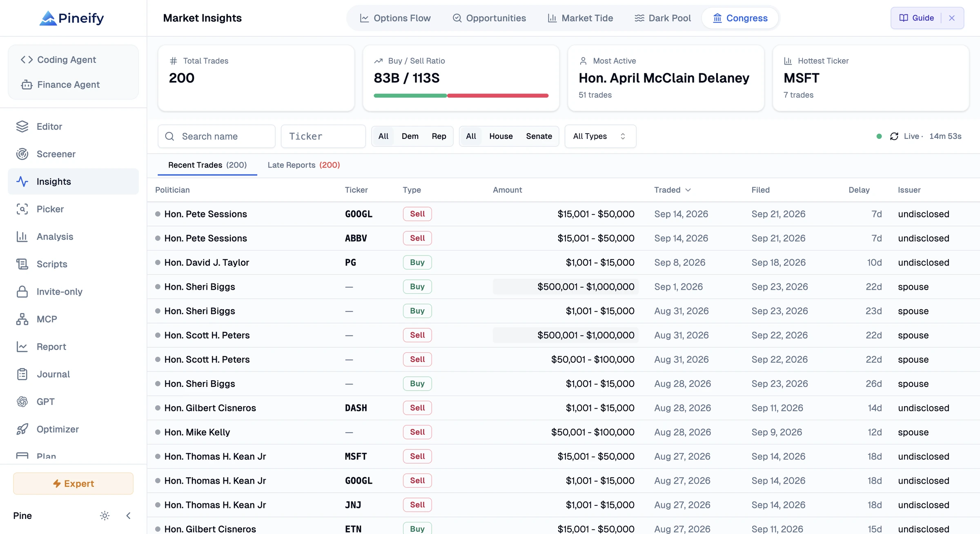Image resolution: width=980 pixels, height=534 pixels.
Task: Open the GPT sidebar icon
Action: pos(22,402)
